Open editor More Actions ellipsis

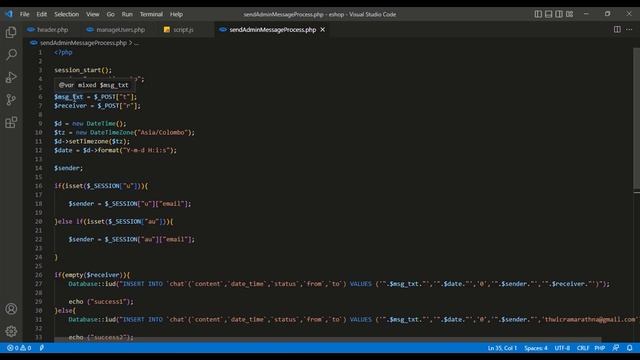[629, 29]
